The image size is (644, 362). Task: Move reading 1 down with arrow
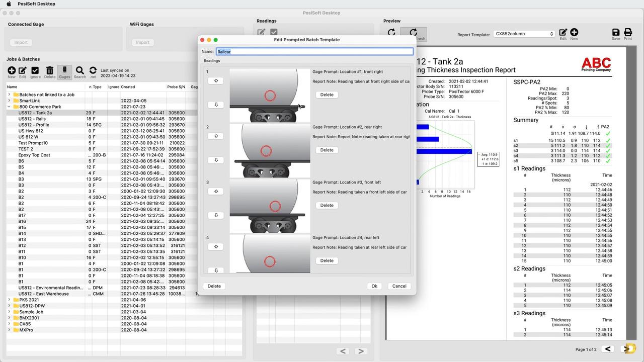(216, 105)
